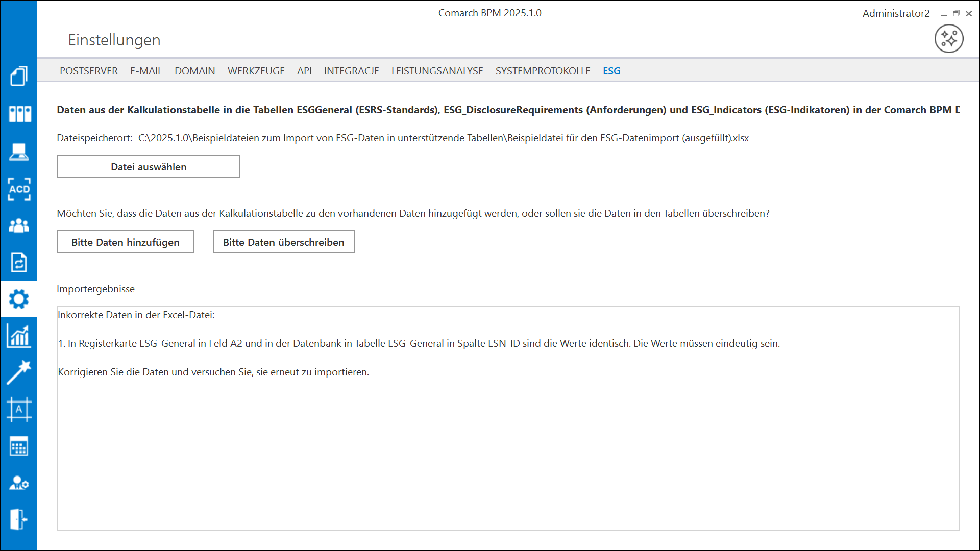
Task: Switch to the SYSTEMPROTOKOLLE tab
Action: [x=543, y=71]
